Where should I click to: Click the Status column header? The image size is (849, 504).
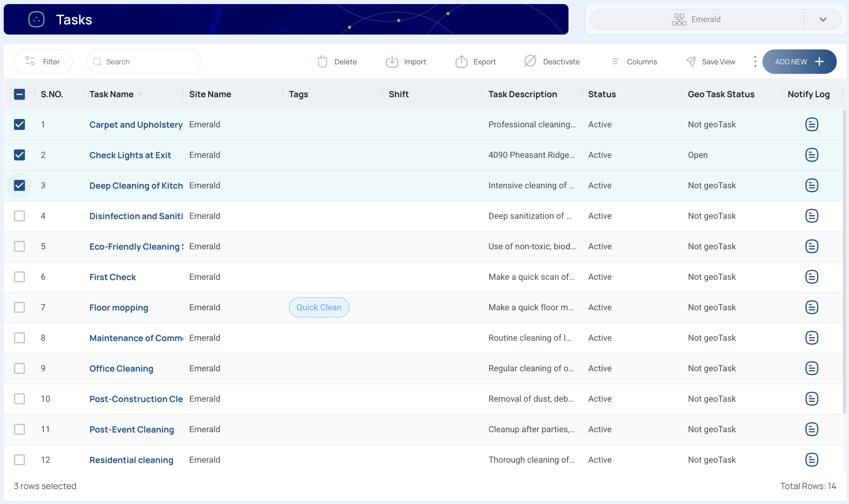[601, 94]
